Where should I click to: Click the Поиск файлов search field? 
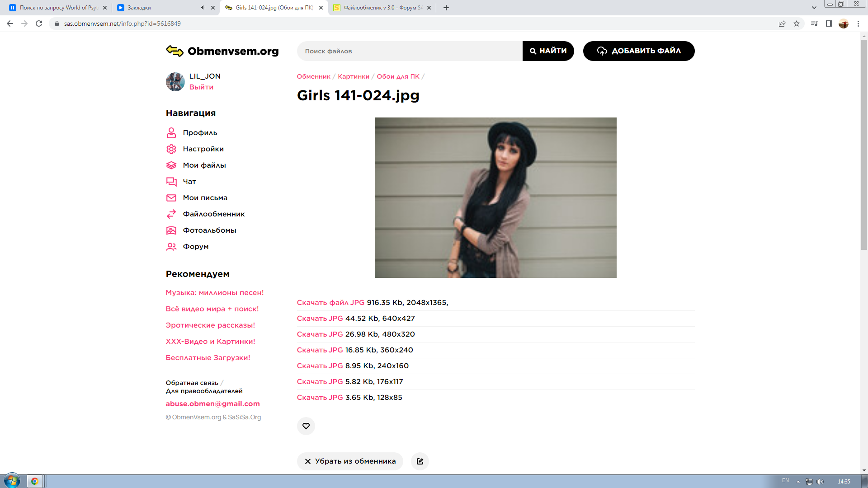pyautogui.click(x=409, y=51)
